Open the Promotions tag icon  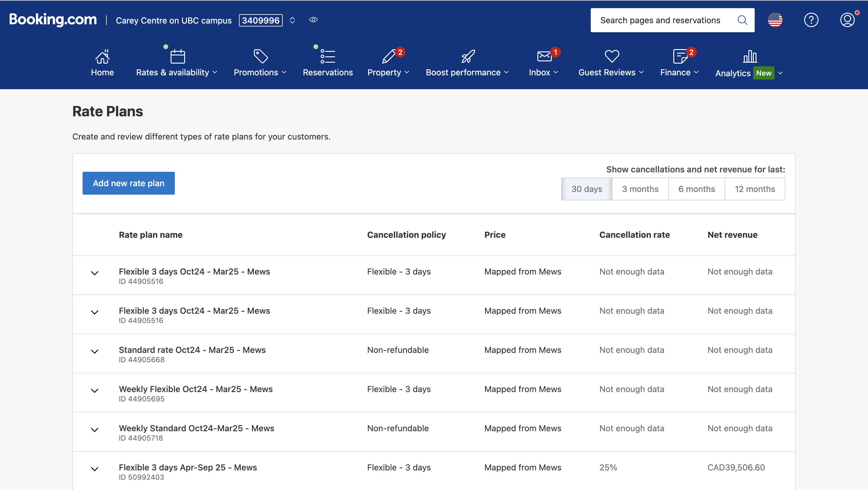(260, 56)
